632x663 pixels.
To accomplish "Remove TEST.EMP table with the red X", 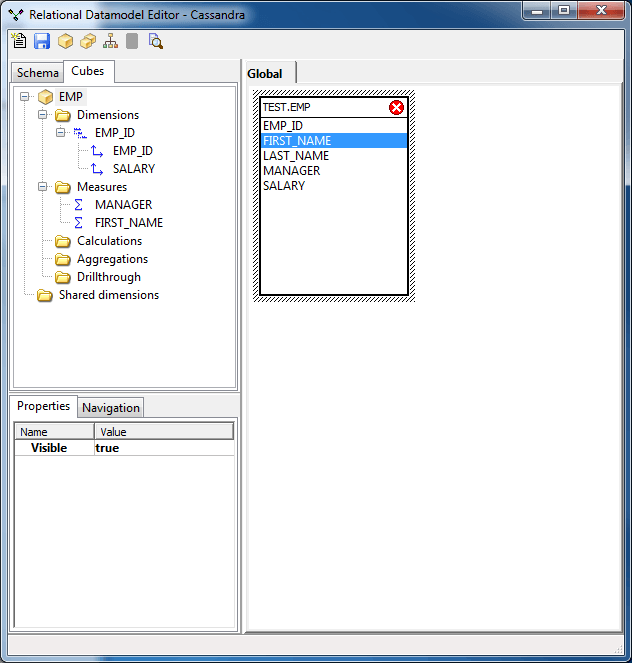I will coord(396,107).
